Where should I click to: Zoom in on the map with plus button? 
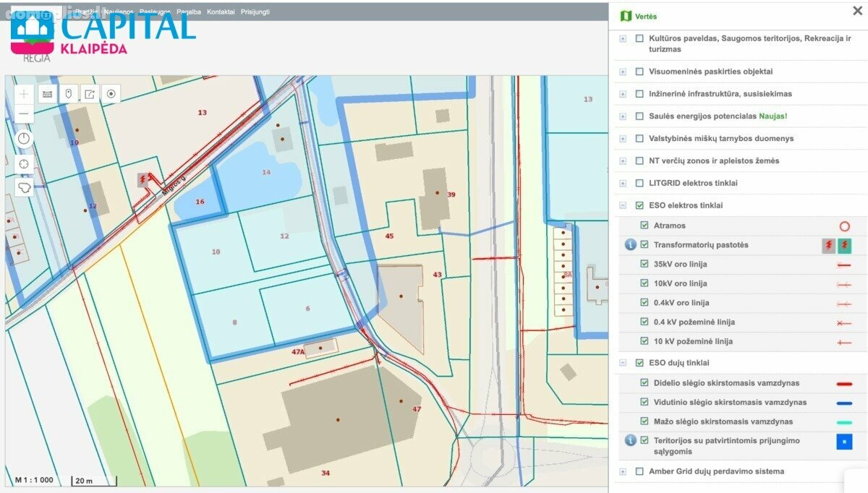pyautogui.click(x=25, y=94)
